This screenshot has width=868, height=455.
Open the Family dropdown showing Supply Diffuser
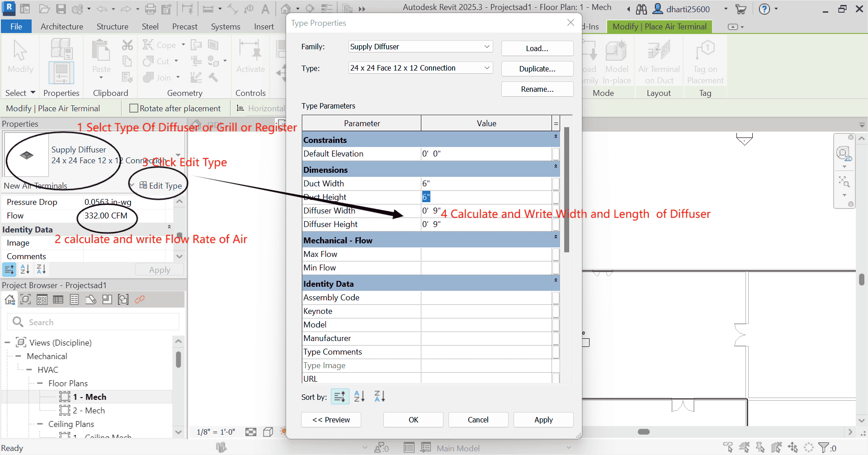(x=486, y=47)
